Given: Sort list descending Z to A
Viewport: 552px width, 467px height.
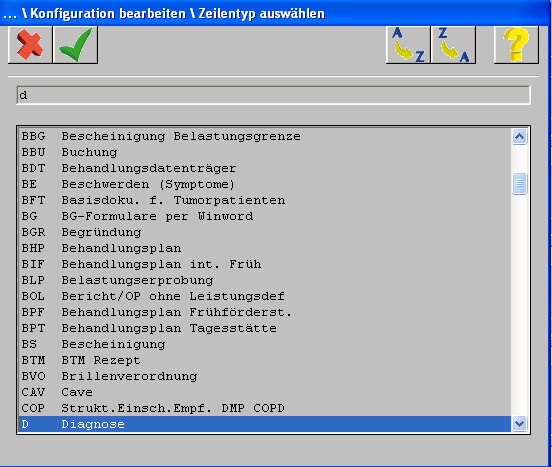Looking at the screenshot, I should 453,45.
